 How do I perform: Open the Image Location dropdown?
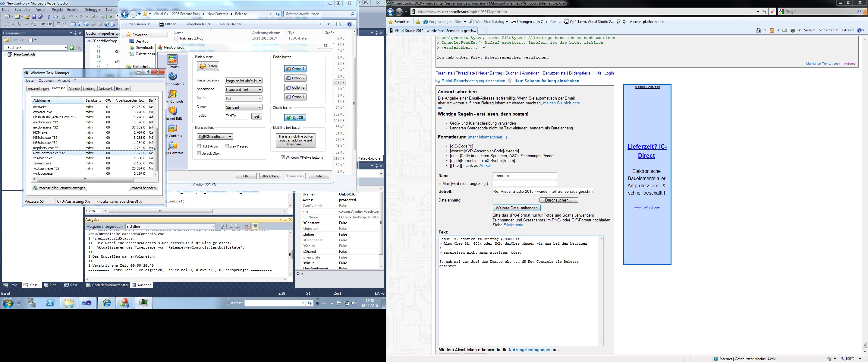click(x=243, y=81)
